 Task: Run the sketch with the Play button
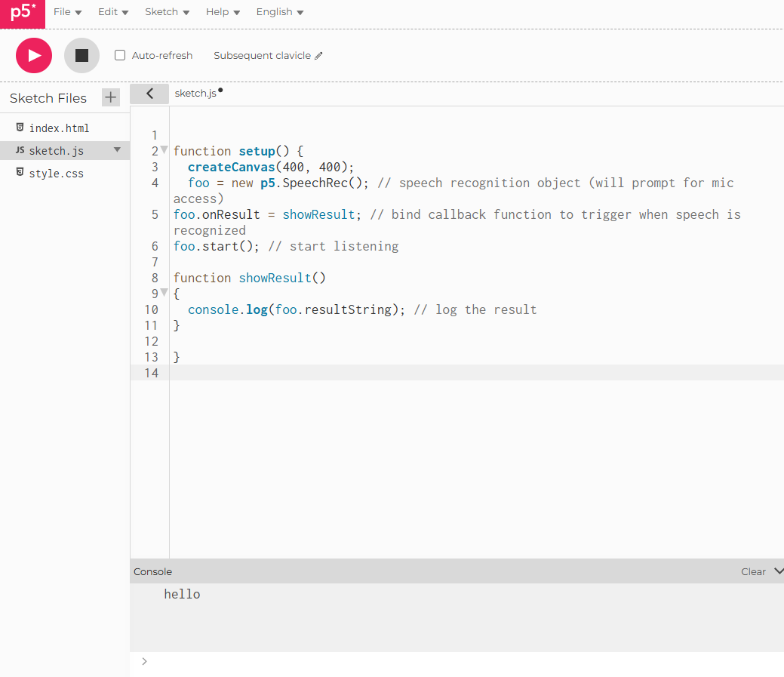pyautogui.click(x=34, y=56)
